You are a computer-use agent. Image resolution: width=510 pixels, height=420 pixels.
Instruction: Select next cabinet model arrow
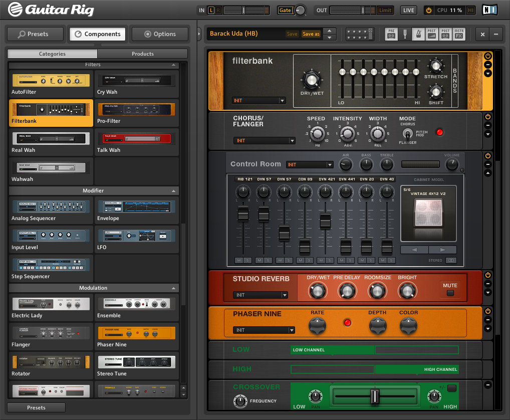(442, 250)
